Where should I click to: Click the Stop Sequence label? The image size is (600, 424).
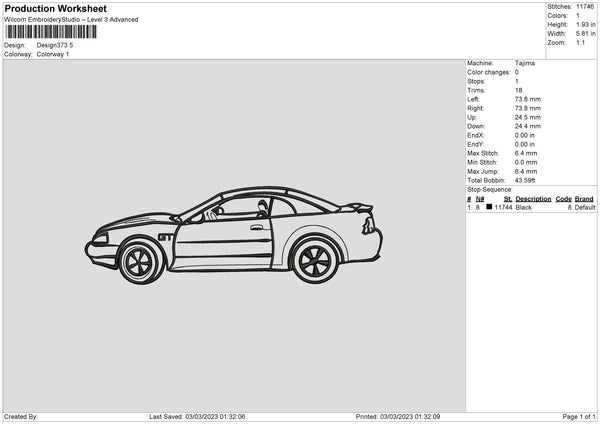tap(490, 189)
